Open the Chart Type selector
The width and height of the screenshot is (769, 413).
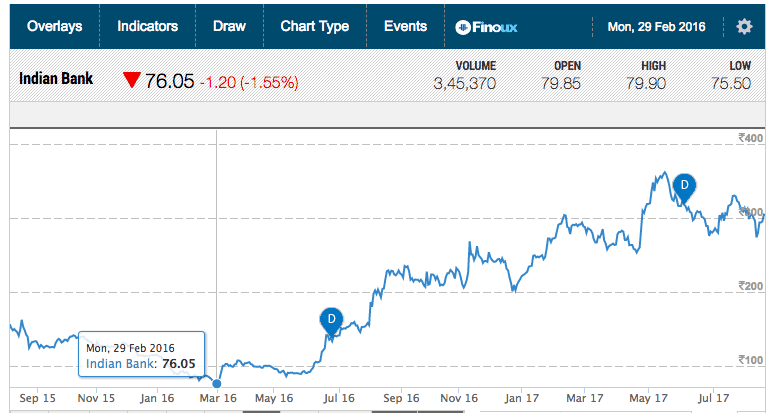pyautogui.click(x=314, y=26)
